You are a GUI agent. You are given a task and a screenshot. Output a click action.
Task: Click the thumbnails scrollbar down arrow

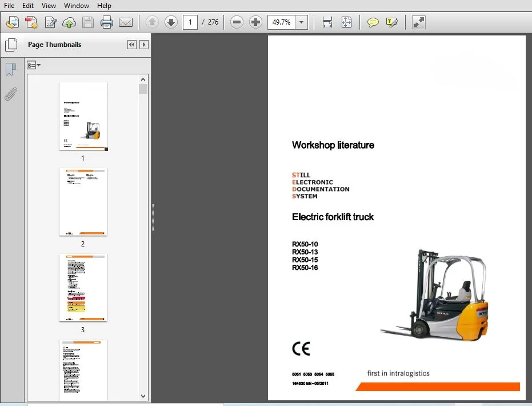(x=143, y=396)
